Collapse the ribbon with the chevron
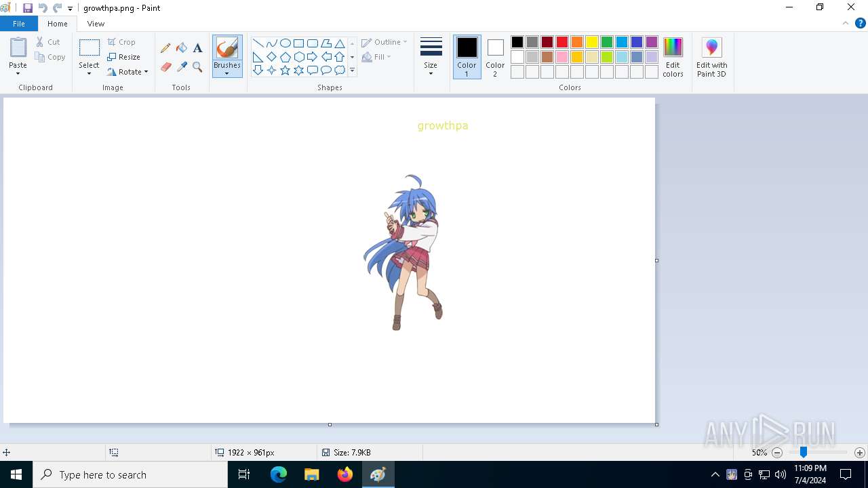Image resolution: width=868 pixels, height=488 pixels. tap(846, 23)
